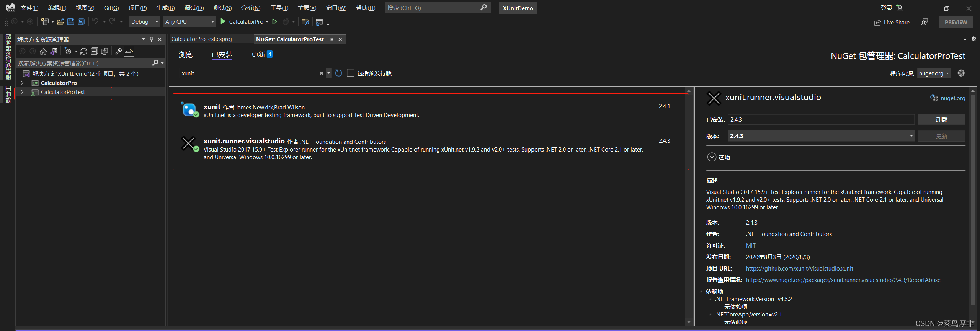Click the Save All icon

pos(81,22)
